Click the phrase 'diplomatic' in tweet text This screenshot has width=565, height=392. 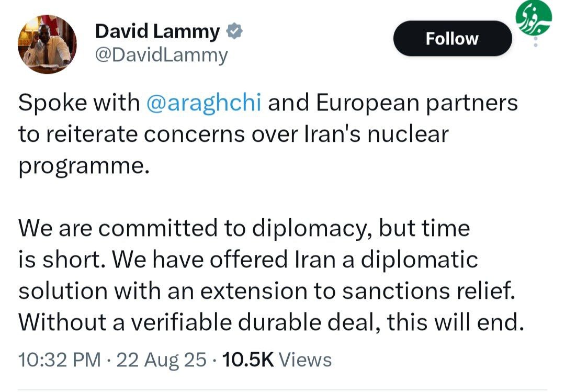tap(420, 260)
